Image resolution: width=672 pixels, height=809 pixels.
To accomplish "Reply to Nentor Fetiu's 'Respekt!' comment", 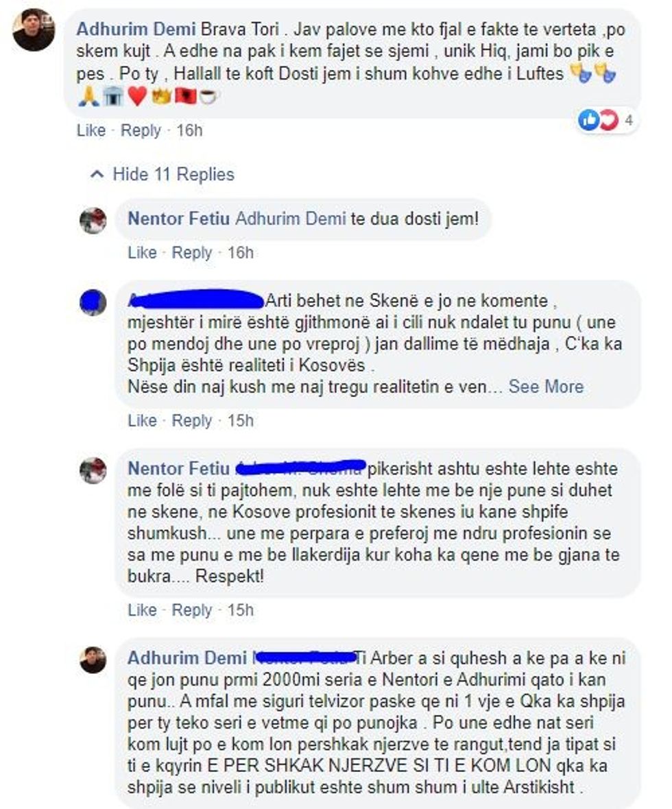I will click(x=191, y=610).
